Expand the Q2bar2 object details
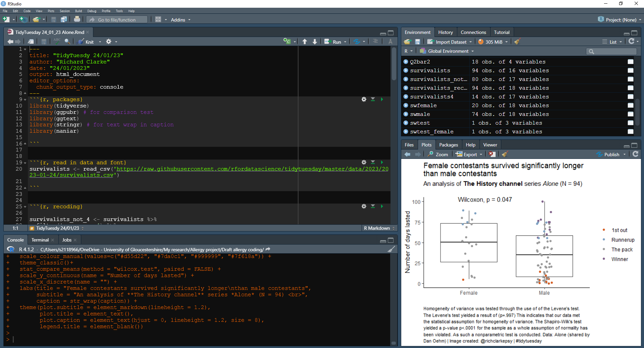This screenshot has height=348, width=644. (406, 62)
